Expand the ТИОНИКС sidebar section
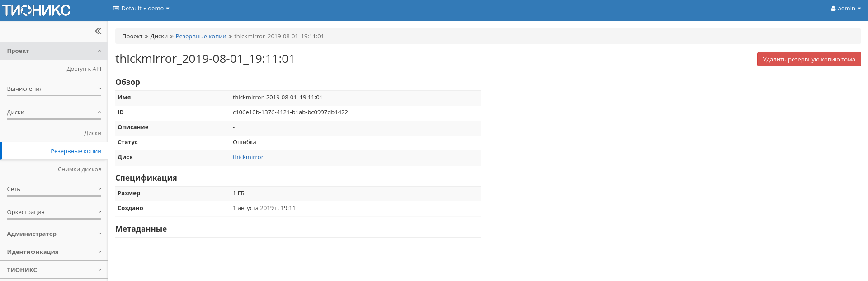The width and height of the screenshot is (868, 281). [54, 270]
